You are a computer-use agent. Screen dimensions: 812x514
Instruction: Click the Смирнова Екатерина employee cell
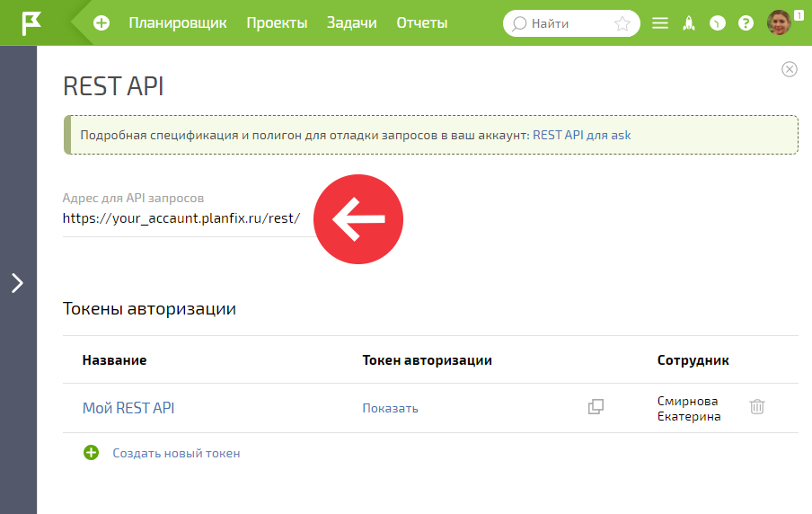tap(689, 408)
